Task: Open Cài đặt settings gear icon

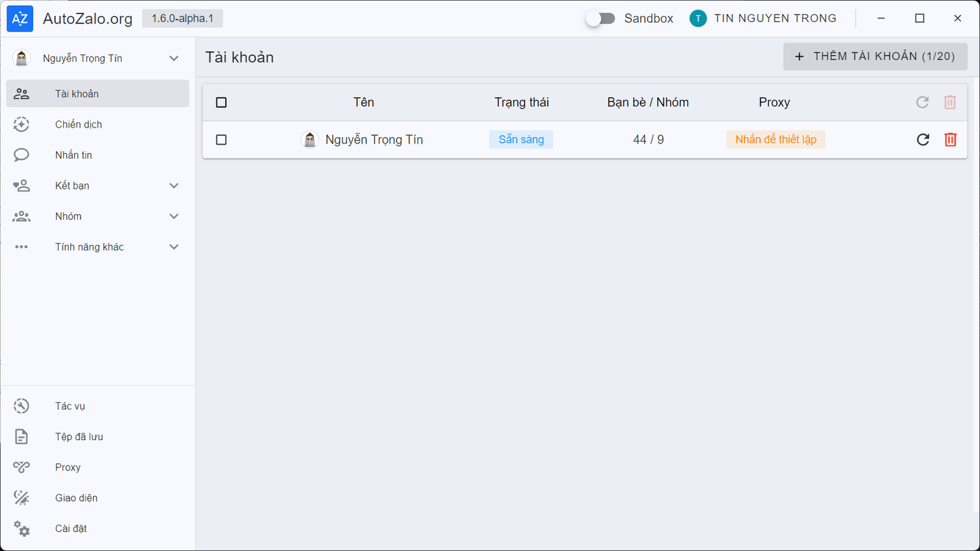Action: point(22,529)
